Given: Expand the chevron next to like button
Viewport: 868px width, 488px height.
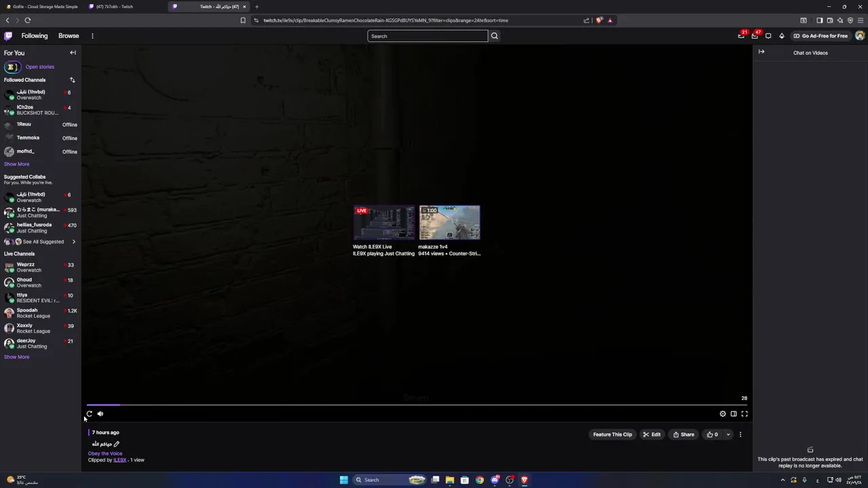Looking at the screenshot, I should coord(728,434).
